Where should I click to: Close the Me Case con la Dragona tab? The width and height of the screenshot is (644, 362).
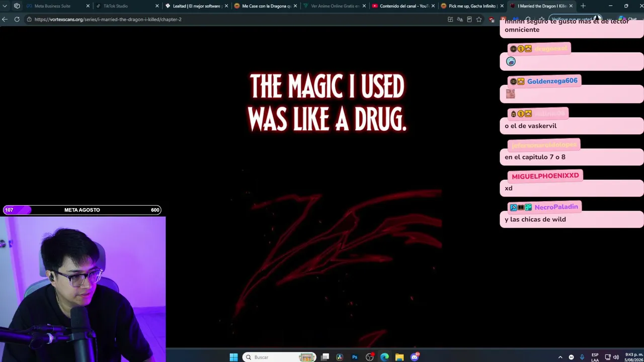click(x=295, y=6)
